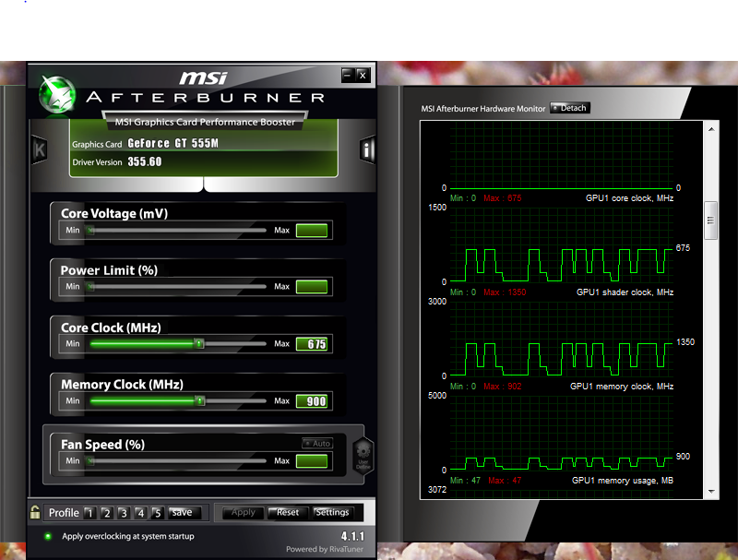Apply the overclock settings
Image resolution: width=738 pixels, height=560 pixels.
[x=244, y=512]
